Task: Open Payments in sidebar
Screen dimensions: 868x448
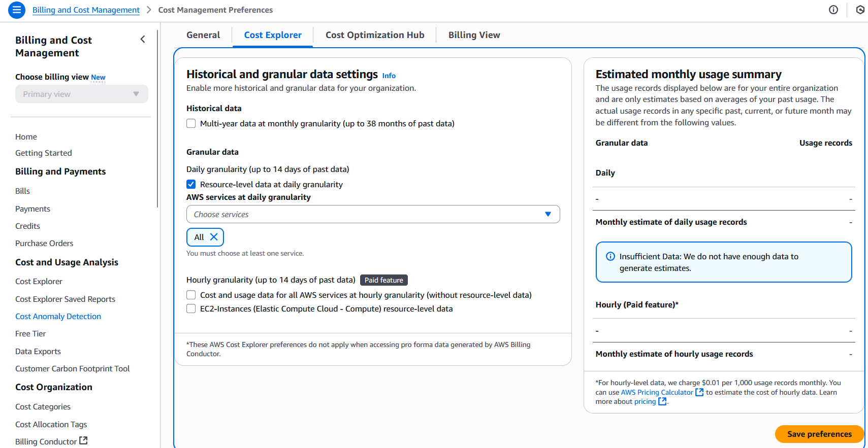Action: point(33,209)
